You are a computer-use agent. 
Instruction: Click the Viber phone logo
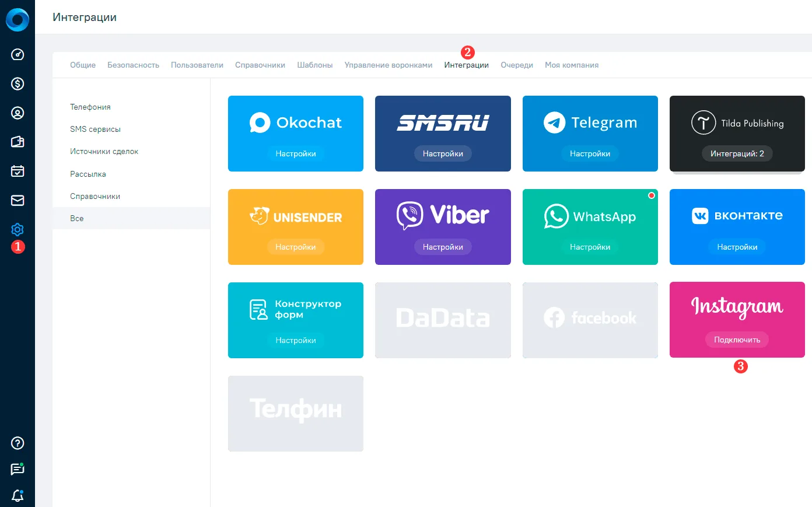(409, 215)
